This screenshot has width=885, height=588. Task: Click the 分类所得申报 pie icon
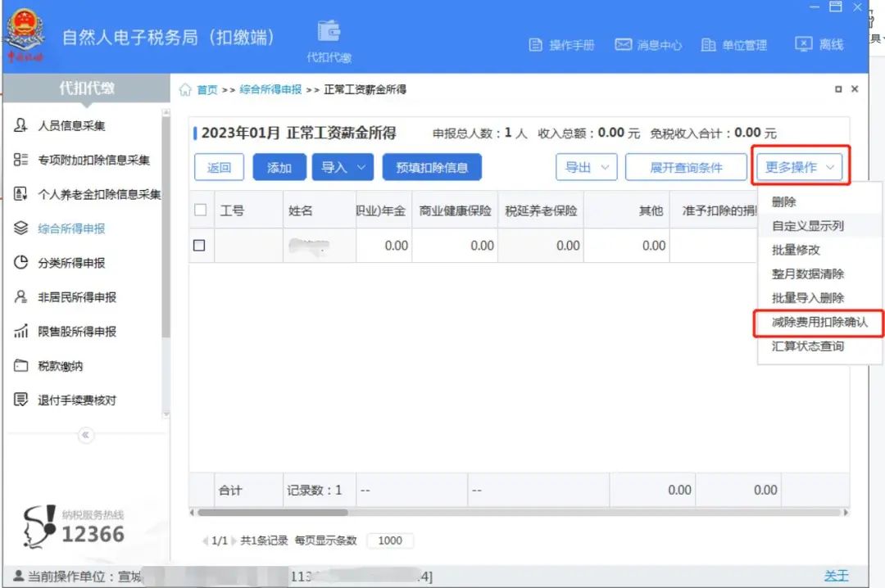pos(20,262)
